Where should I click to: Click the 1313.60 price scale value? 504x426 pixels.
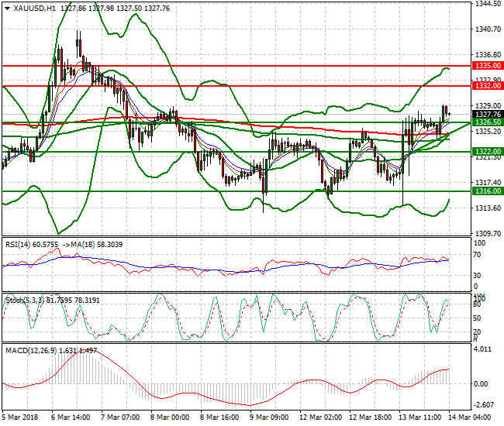488,208
